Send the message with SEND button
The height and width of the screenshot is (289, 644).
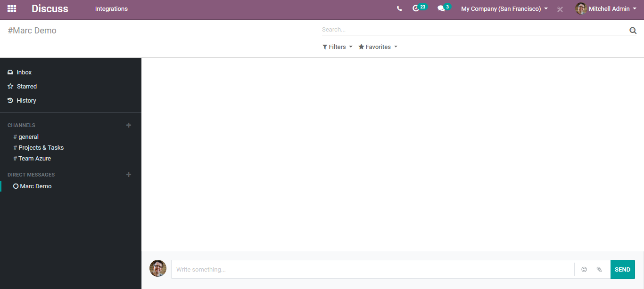coord(622,269)
